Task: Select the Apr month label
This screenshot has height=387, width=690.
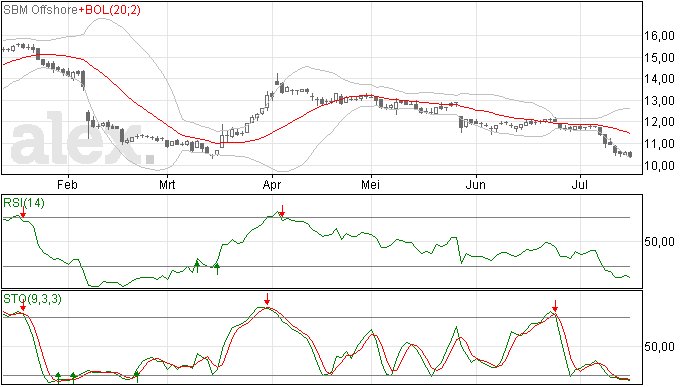Action: (x=272, y=184)
